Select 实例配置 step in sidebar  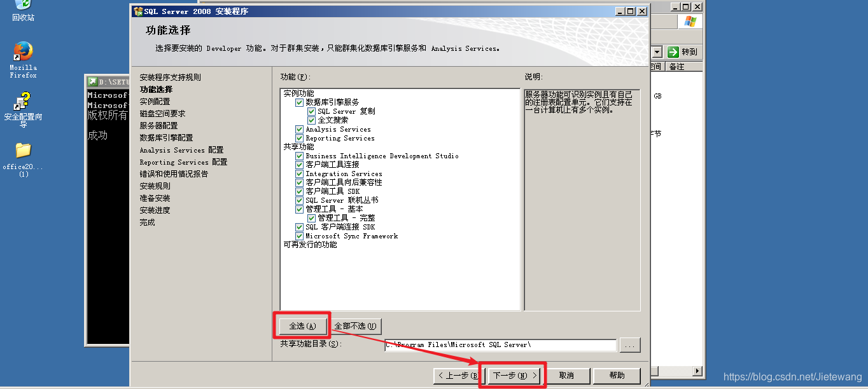155,102
